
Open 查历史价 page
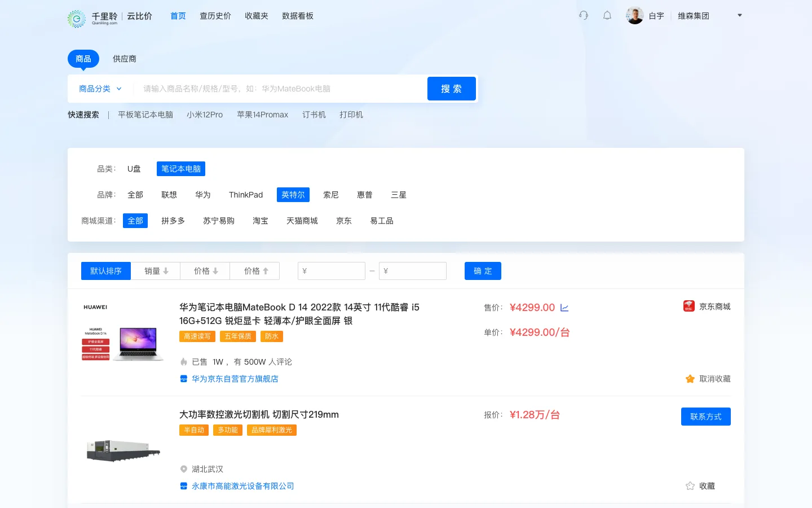coord(215,16)
